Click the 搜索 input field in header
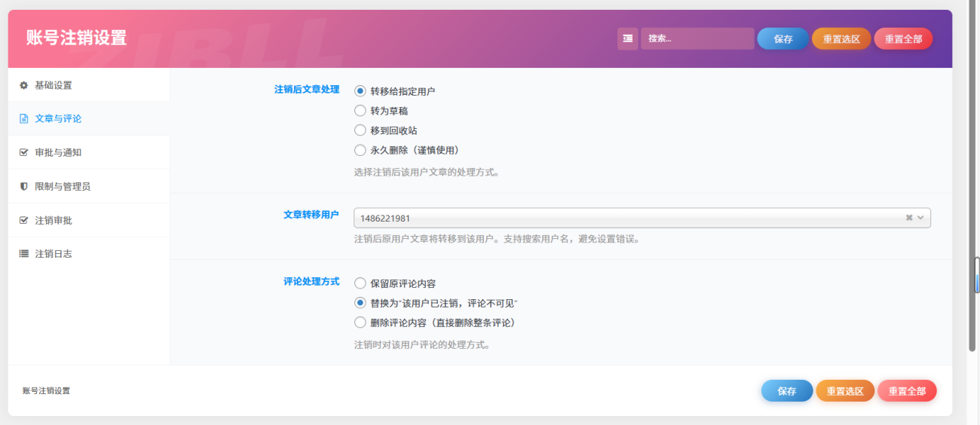 (x=697, y=38)
